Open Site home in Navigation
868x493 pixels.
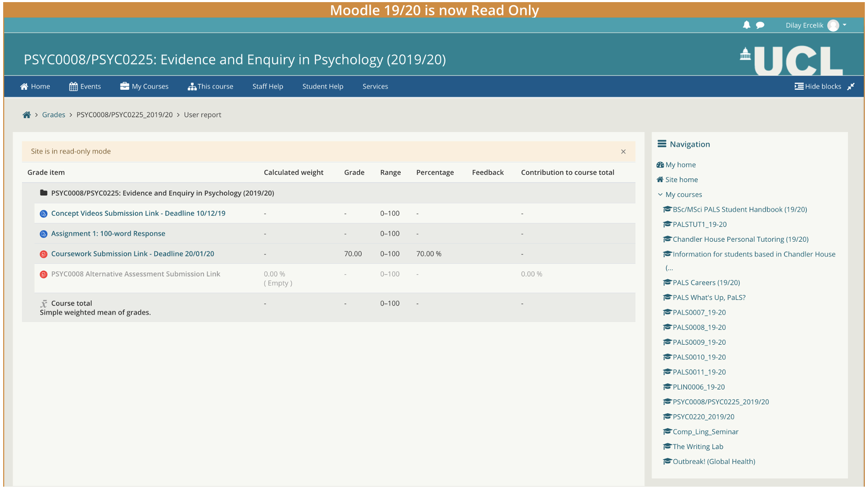(681, 179)
